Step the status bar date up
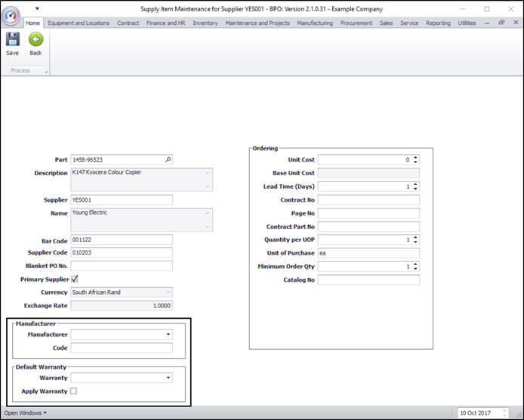This screenshot has height=420, width=524. (x=505, y=411)
